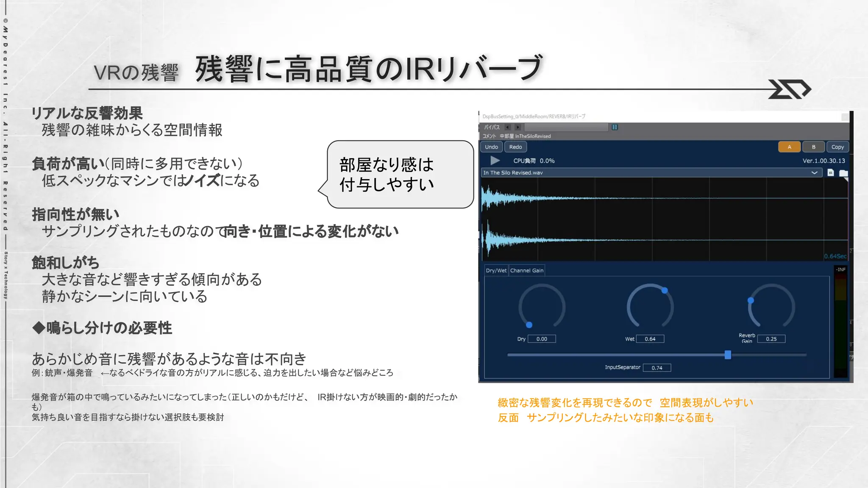This screenshot has height=488, width=868.
Task: Click the Undo button
Action: pos(491,147)
